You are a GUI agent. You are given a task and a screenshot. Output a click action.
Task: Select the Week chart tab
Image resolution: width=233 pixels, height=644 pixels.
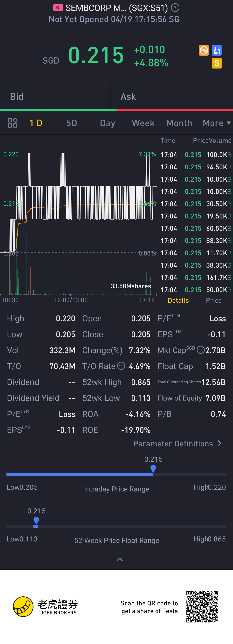pyautogui.click(x=143, y=123)
